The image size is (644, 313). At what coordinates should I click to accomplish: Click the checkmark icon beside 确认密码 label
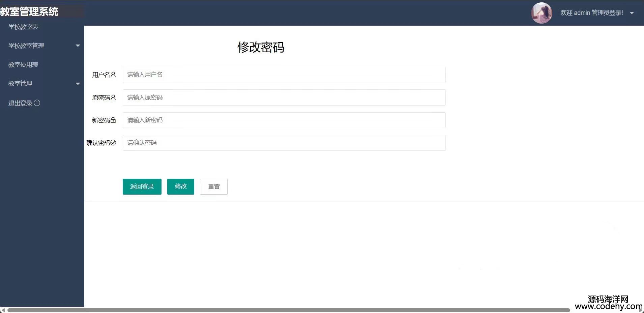click(x=113, y=143)
